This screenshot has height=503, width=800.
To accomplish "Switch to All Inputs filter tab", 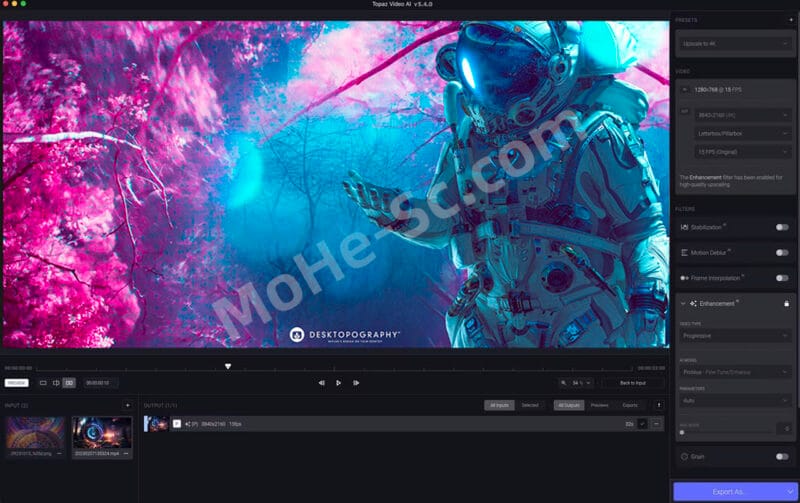I will point(499,406).
